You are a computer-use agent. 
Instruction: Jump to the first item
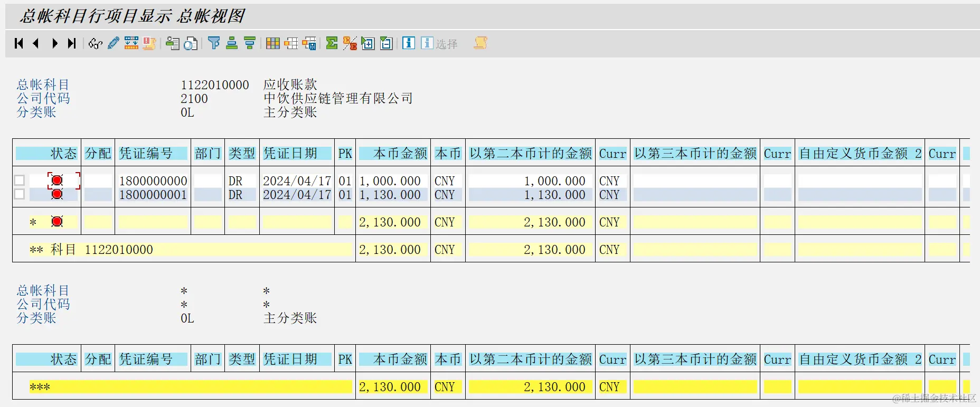pyautogui.click(x=19, y=43)
